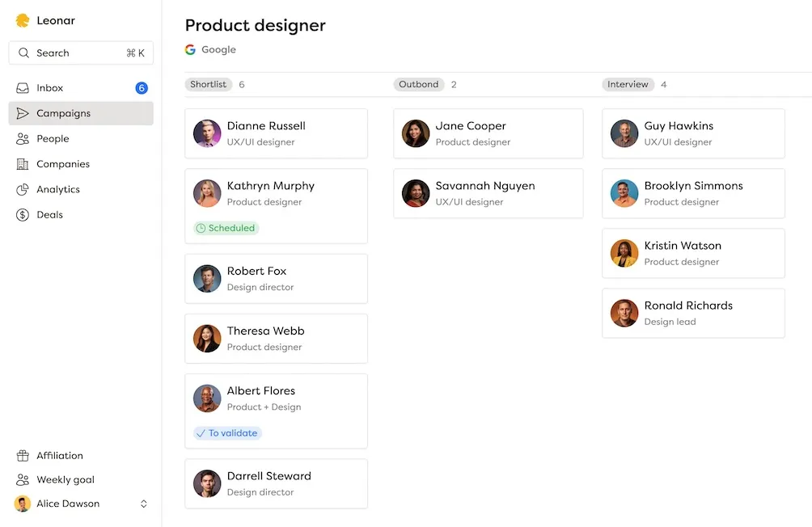
Task: Select the Analytics pie-chart icon
Action: click(23, 189)
